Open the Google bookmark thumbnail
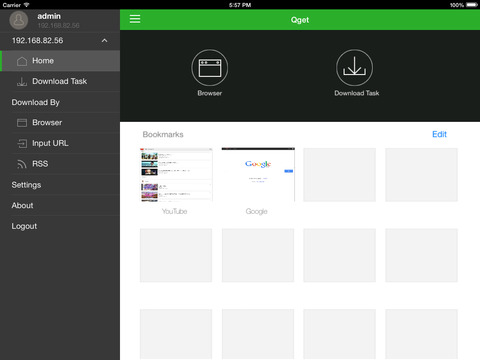Viewport: 480px width, 360px height. [x=258, y=175]
